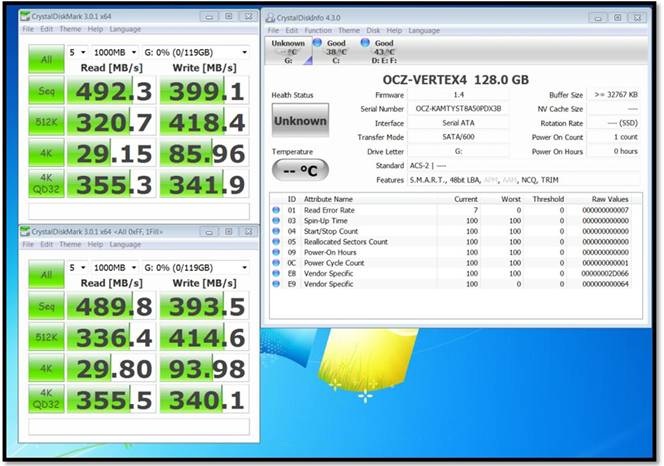Open File menu in CrystalDiskInfo
The width and height of the screenshot is (664, 466).
coord(273,31)
